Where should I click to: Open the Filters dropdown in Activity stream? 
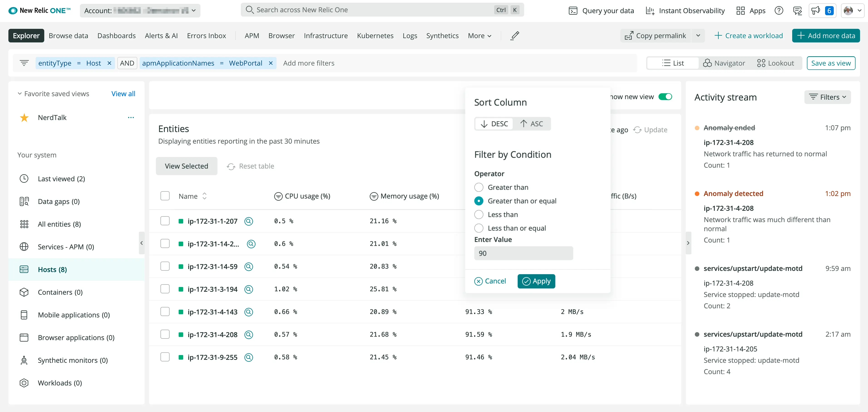tap(828, 97)
